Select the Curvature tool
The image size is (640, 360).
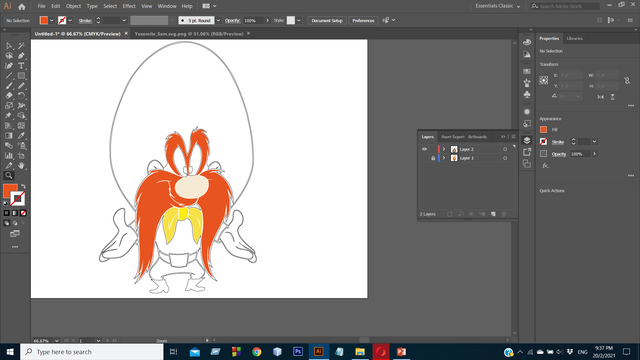9,66
